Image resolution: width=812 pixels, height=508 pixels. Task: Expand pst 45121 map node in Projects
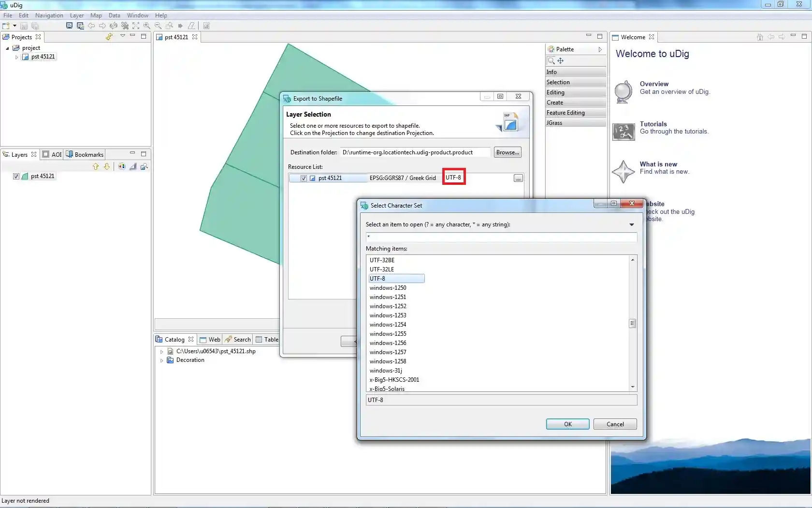pyautogui.click(x=16, y=57)
